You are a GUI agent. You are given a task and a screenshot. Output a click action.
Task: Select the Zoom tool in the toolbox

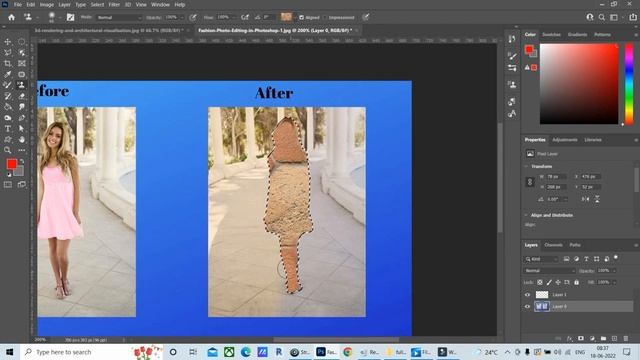pos(8,150)
